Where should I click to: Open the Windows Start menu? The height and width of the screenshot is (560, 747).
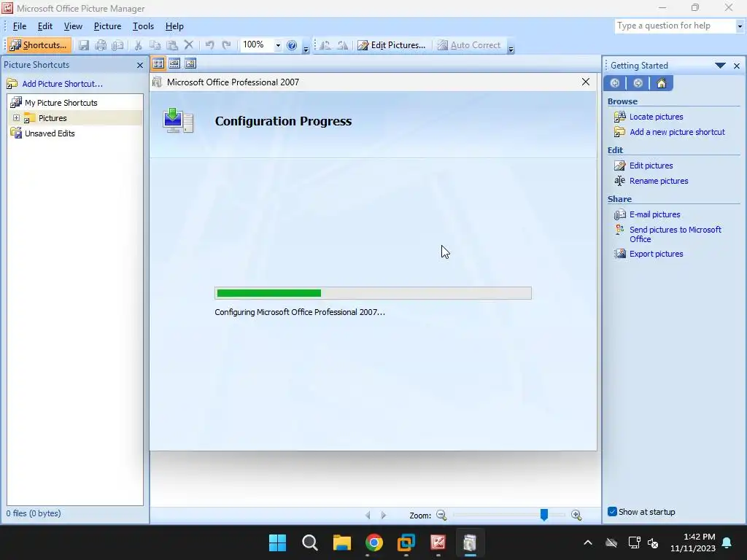point(277,542)
